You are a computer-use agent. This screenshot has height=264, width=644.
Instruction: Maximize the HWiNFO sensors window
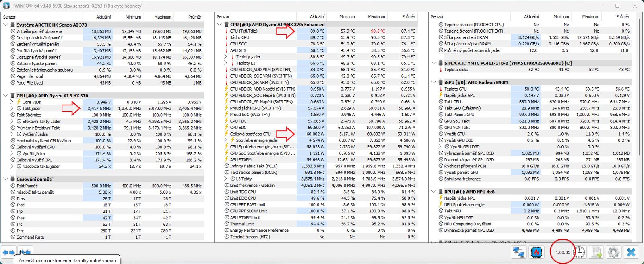click(617, 6)
